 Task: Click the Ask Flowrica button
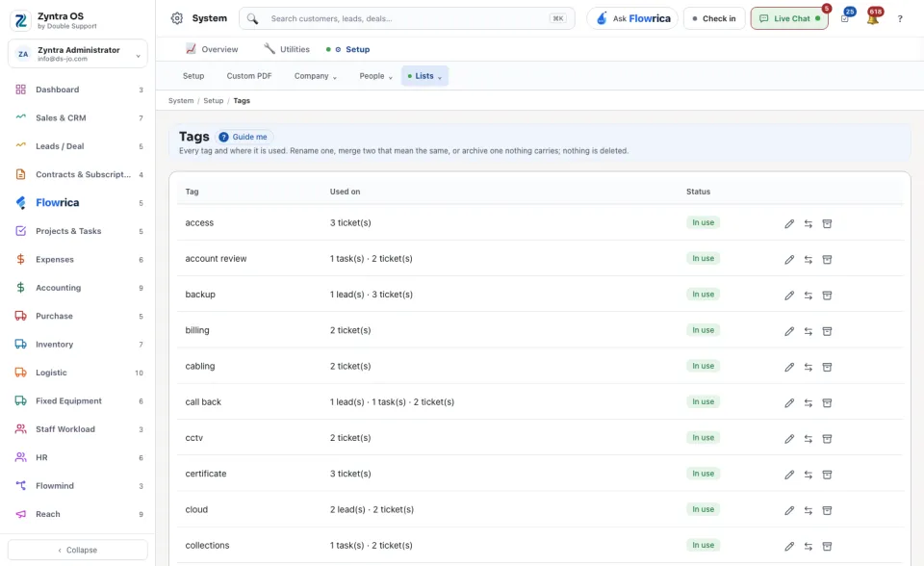coord(632,18)
